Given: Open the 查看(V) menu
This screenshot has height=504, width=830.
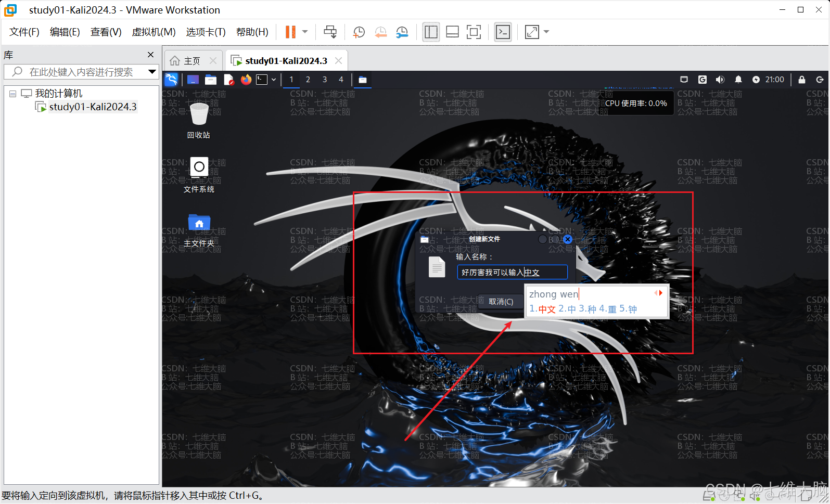Looking at the screenshot, I should (106, 32).
